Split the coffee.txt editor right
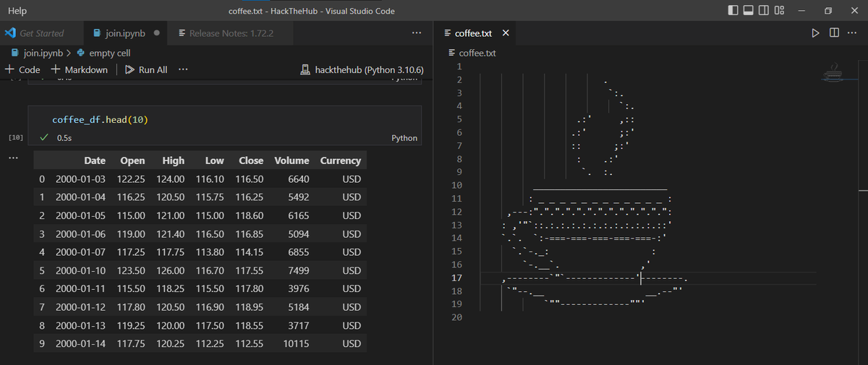 click(x=834, y=33)
